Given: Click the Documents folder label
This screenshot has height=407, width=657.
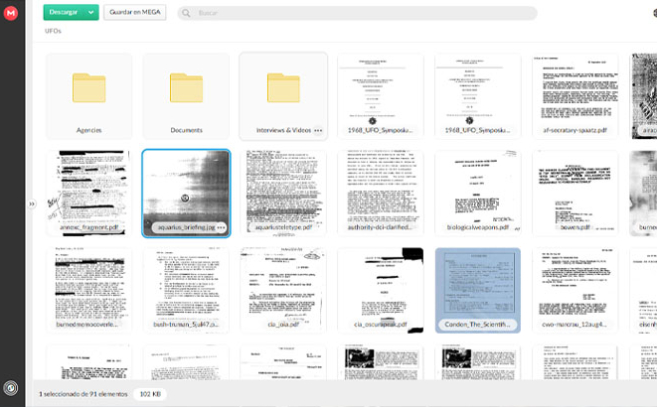Looking at the screenshot, I should (x=186, y=130).
